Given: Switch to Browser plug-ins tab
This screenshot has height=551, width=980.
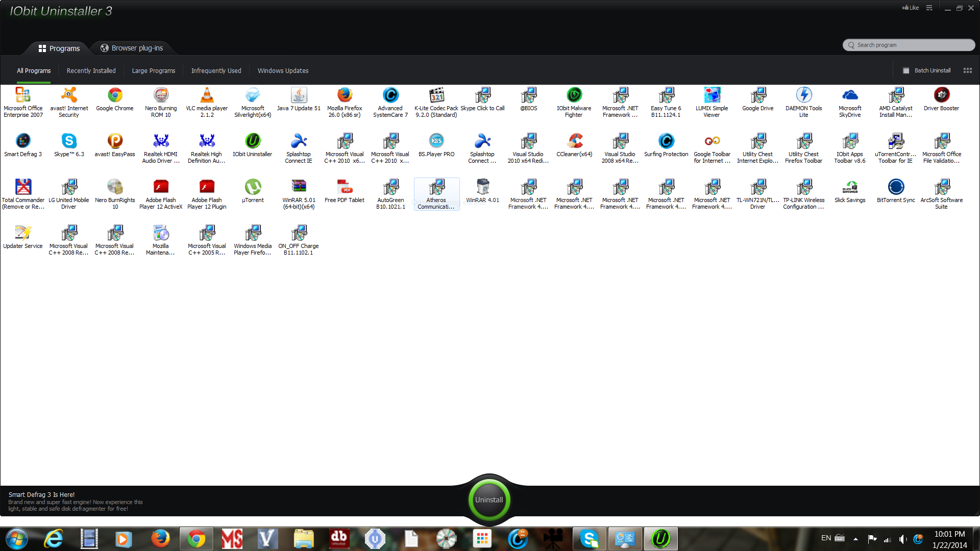Looking at the screenshot, I should point(132,48).
